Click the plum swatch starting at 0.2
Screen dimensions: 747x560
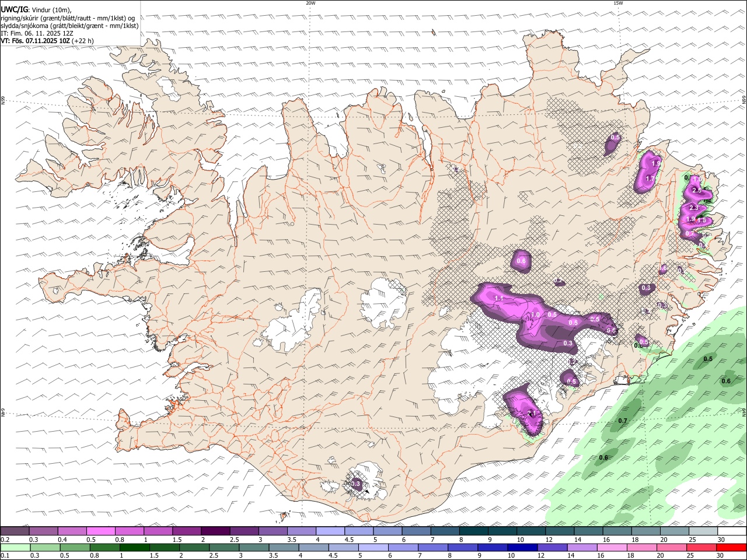point(15,531)
